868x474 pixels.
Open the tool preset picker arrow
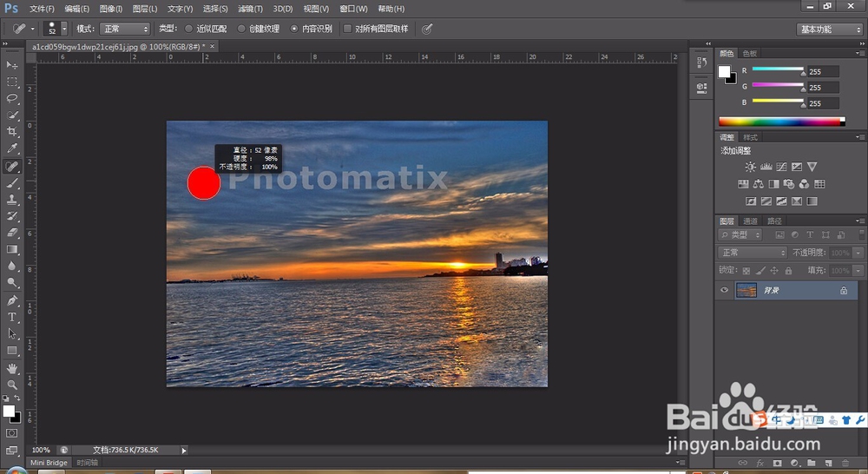(x=33, y=29)
